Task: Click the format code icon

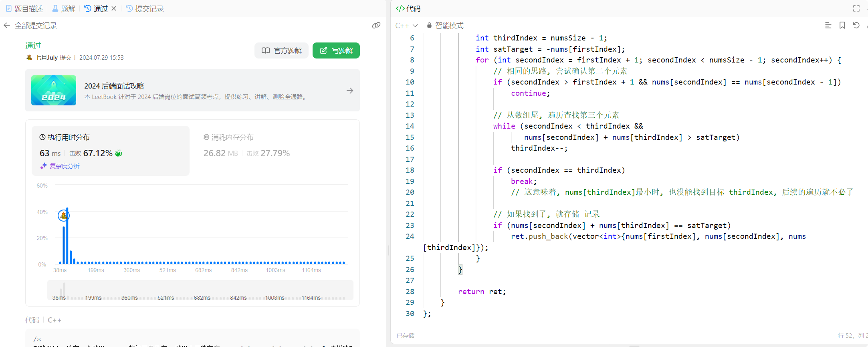Action: tap(828, 25)
